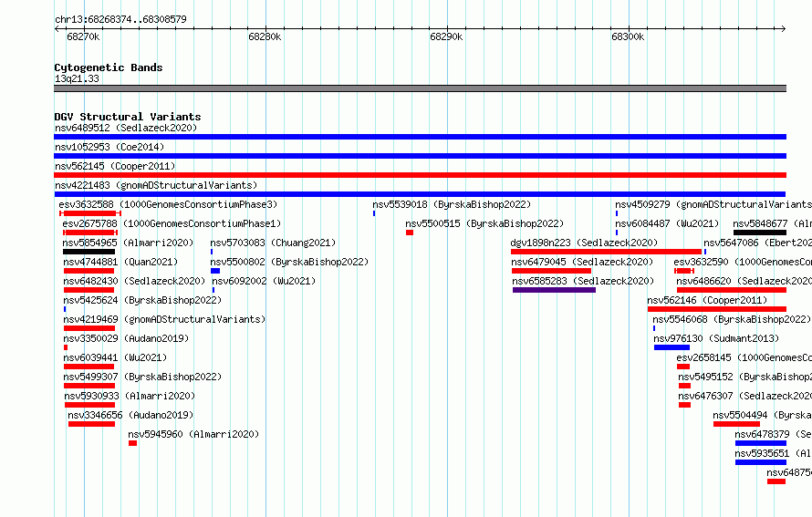Select the long red bar under dgv1898n223

607,252
